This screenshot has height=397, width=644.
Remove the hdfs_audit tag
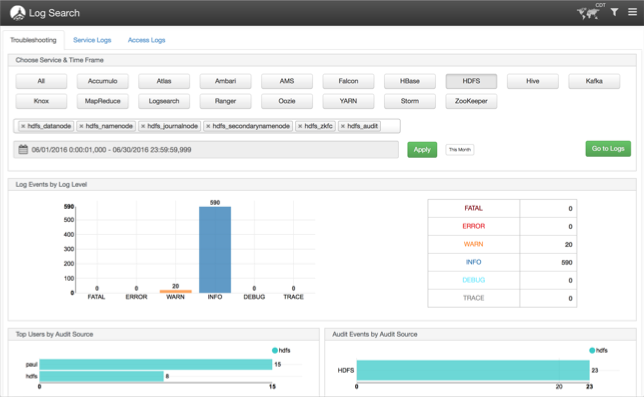pyautogui.click(x=343, y=126)
